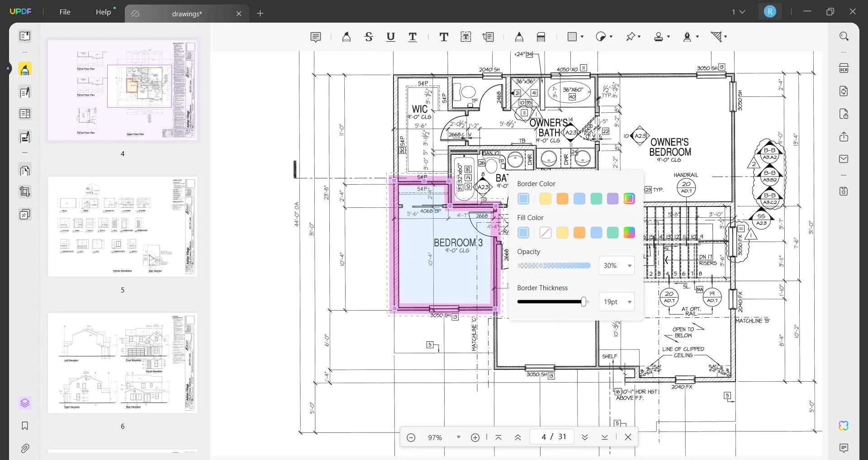Open the stamp tool dropdown arrow

(669, 37)
